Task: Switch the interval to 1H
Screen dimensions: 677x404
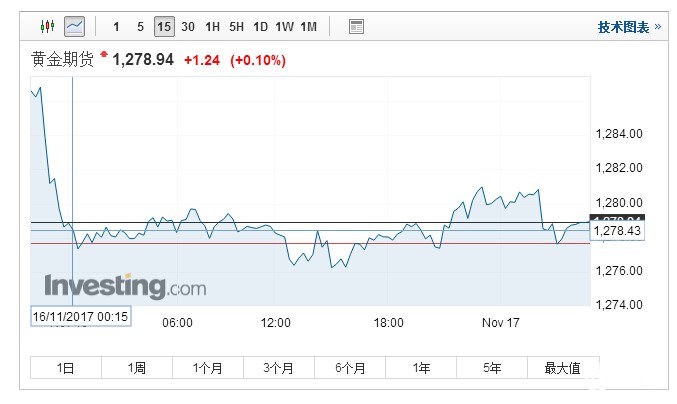Action: coord(212,26)
